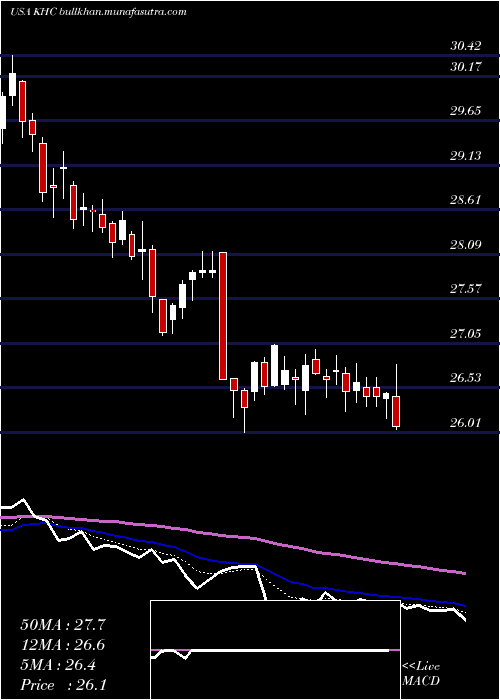This screenshot has width=500, height=700.
Task: Click the 30.17 price level label
Action: click(466, 67)
